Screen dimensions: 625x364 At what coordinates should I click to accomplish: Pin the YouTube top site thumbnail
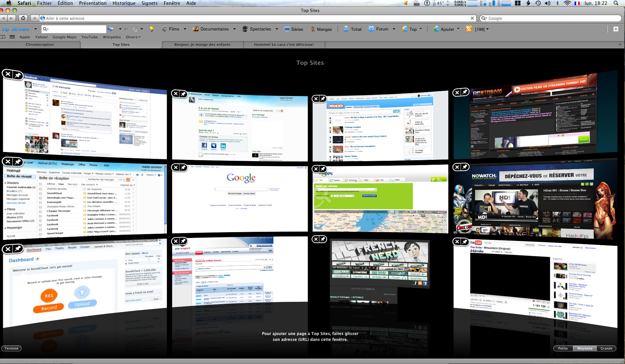coord(465,242)
